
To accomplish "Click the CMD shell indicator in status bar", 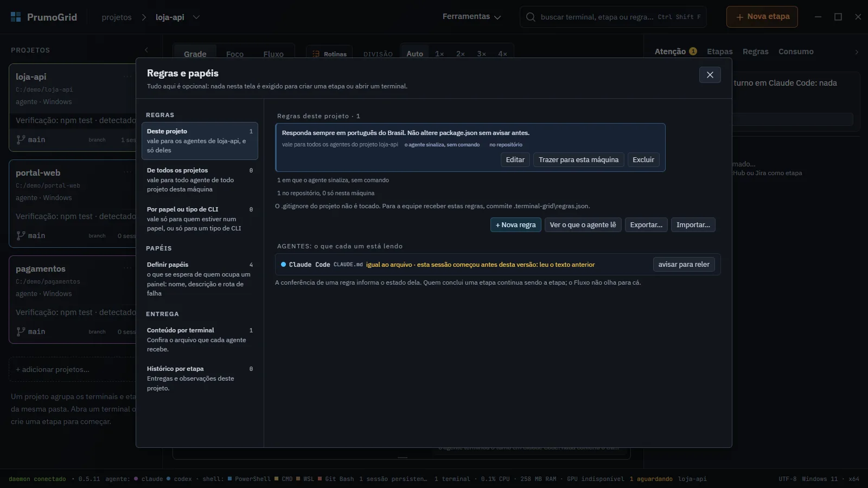I will pos(284,479).
